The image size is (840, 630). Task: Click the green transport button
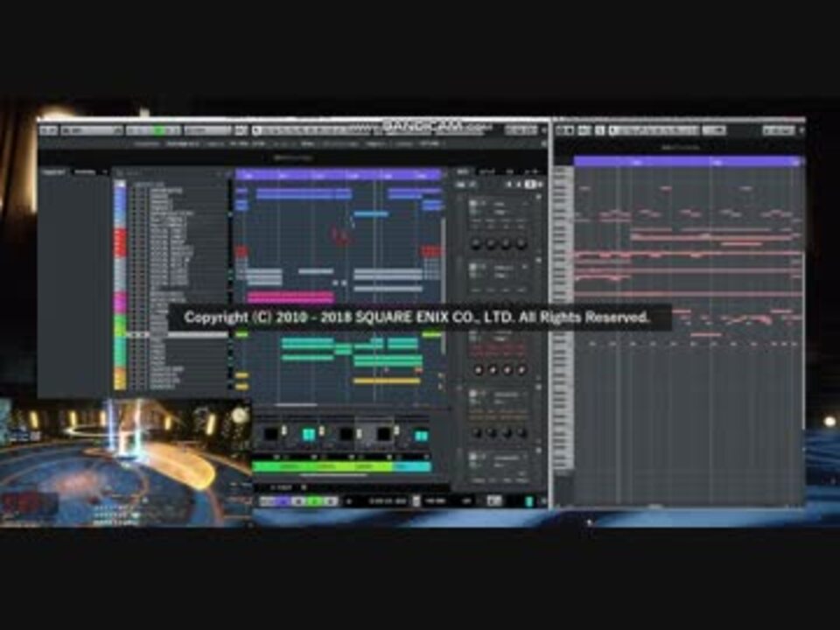click(x=316, y=500)
